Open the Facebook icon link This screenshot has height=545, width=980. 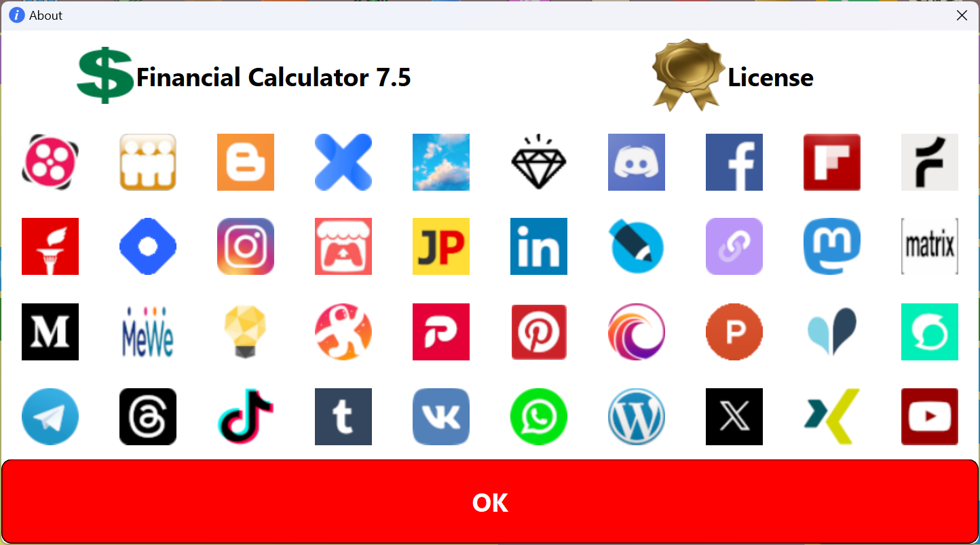pyautogui.click(x=734, y=162)
